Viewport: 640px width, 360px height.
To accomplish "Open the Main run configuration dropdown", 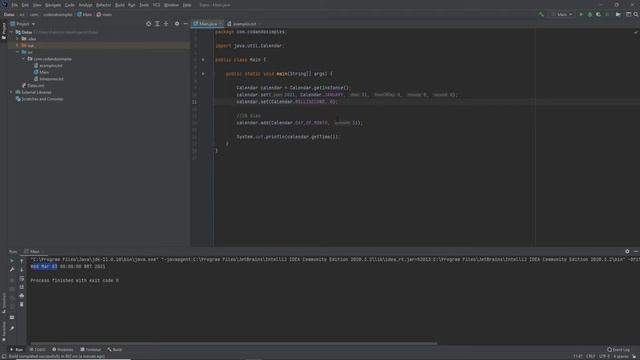I will click(562, 14).
